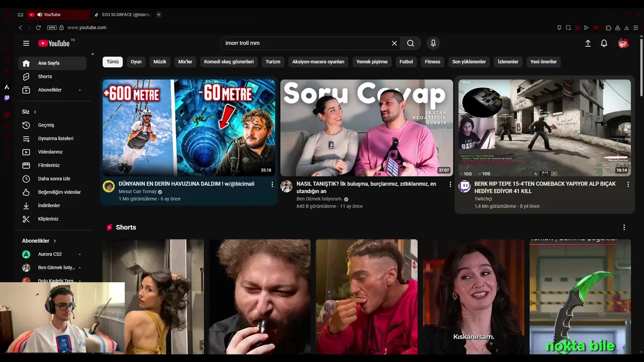The image size is (644, 362).
Task: Click the padlock site info icon
Action: tap(62, 28)
